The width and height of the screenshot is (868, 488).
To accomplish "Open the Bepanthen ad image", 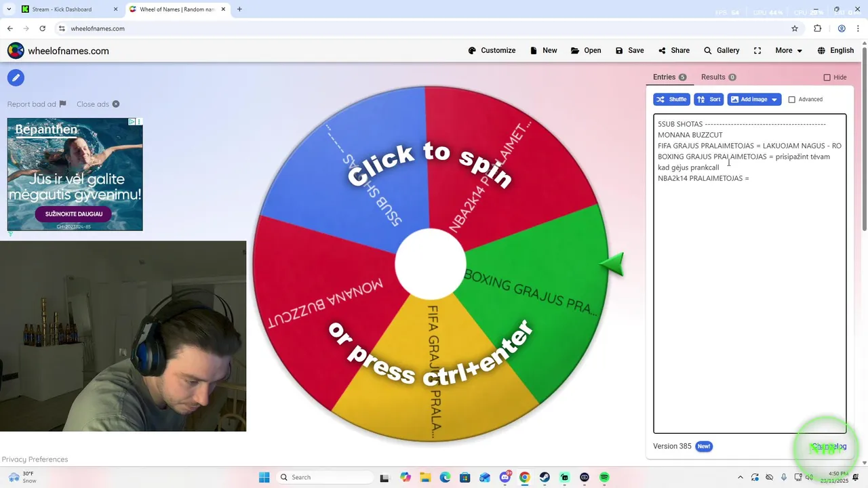I will [x=75, y=174].
